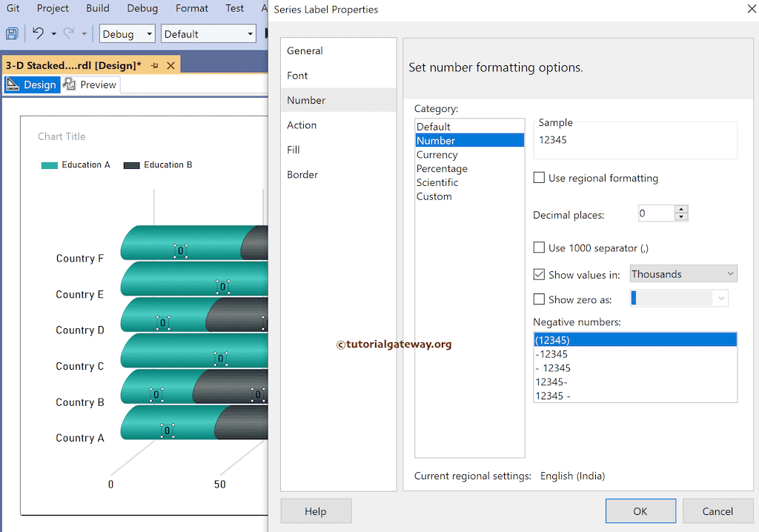Viewport: 759px width, 532px height.
Task: Click the Country D axis label
Action: click(80, 330)
